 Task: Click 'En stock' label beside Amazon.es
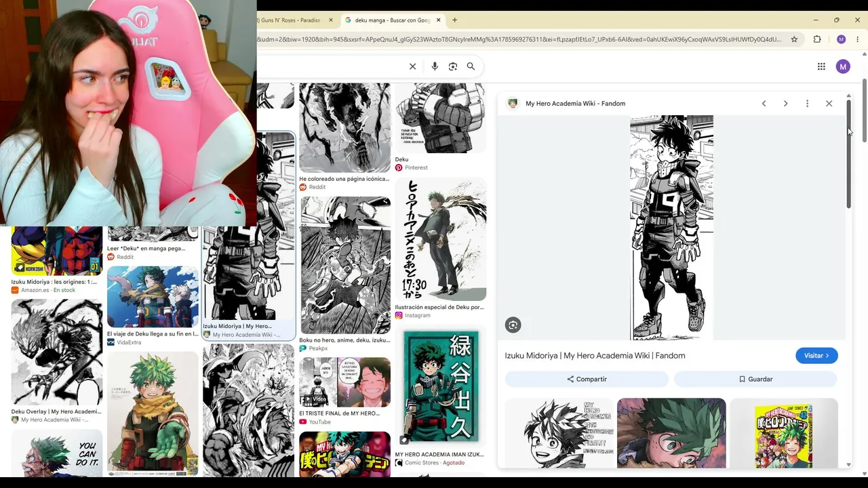64,290
